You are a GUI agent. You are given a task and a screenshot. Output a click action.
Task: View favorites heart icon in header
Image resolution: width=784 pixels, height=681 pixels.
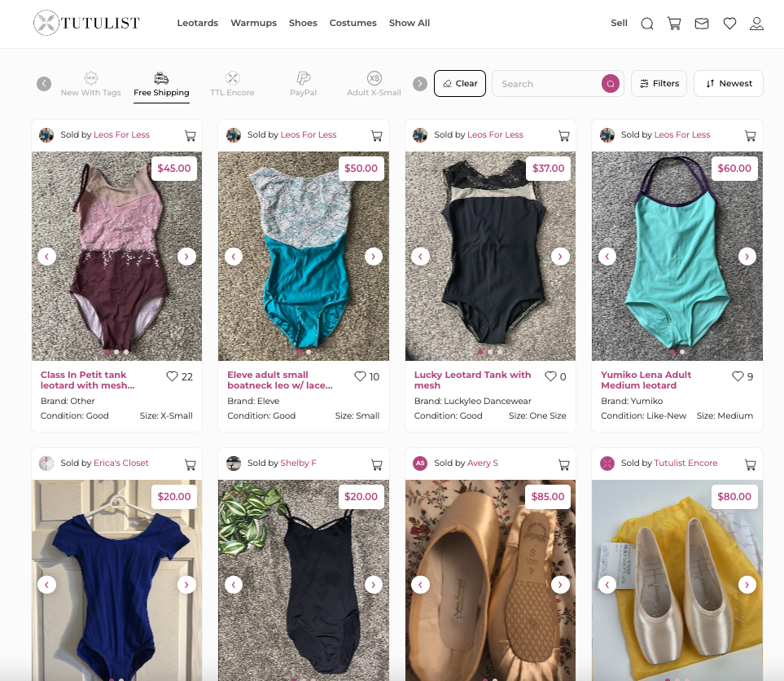(x=729, y=24)
